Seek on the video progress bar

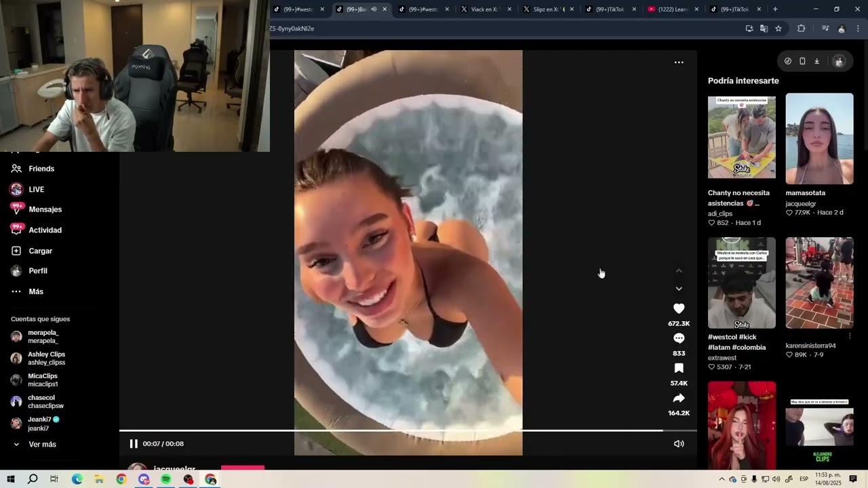point(408,430)
